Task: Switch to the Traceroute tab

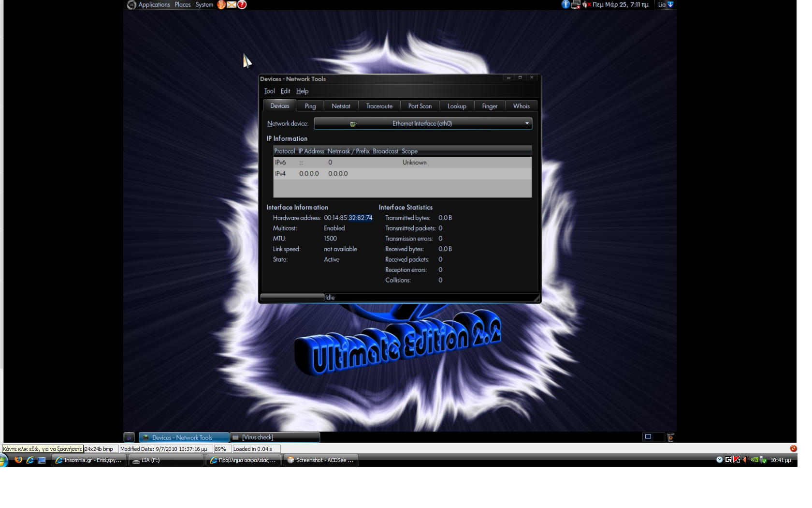Action: pos(379,106)
